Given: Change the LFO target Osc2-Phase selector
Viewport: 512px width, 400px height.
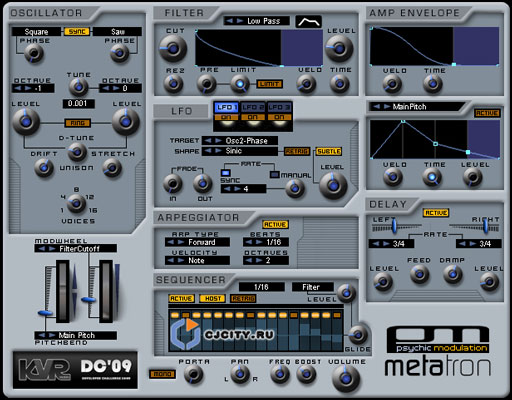Looking at the screenshot, I should [x=240, y=141].
